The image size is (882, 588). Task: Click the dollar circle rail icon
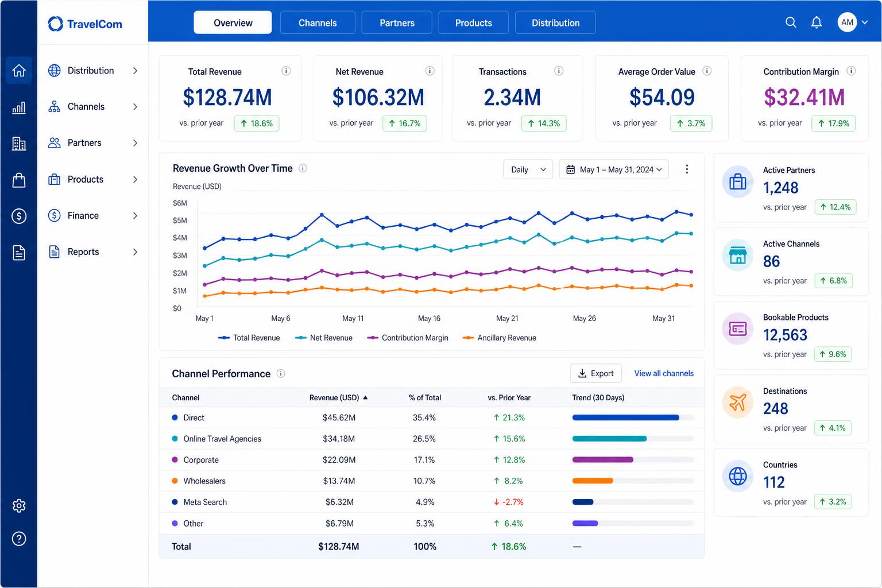click(19, 216)
